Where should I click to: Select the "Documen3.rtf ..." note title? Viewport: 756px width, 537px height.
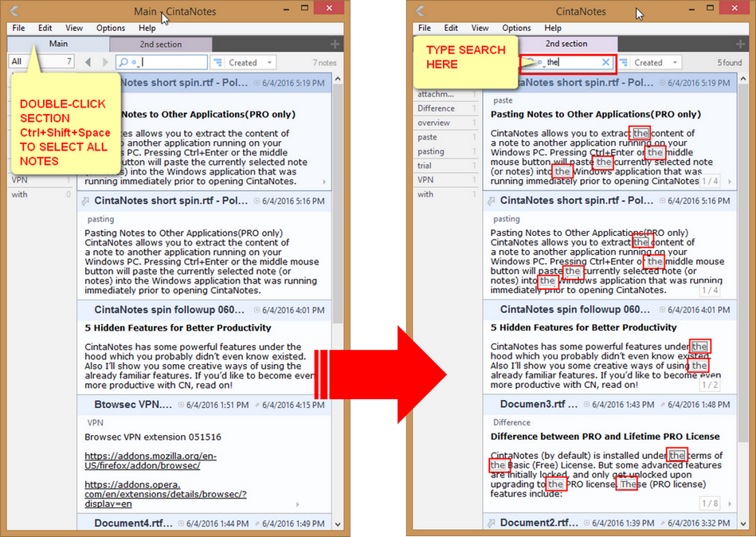[539, 404]
